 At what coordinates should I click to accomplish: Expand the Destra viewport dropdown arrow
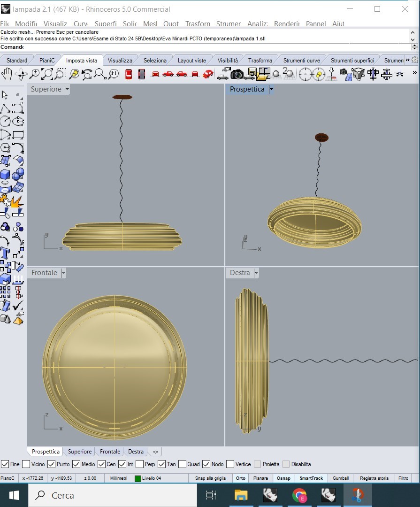coord(256,273)
